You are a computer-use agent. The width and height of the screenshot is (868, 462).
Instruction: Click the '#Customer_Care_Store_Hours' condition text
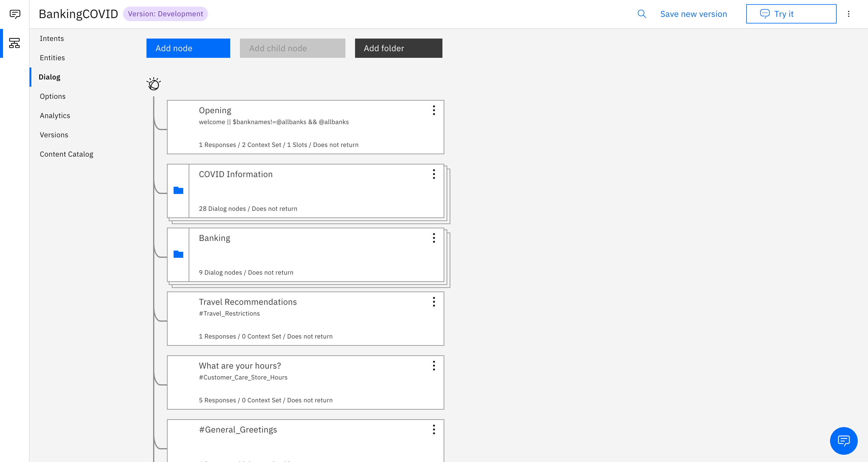[x=243, y=377]
